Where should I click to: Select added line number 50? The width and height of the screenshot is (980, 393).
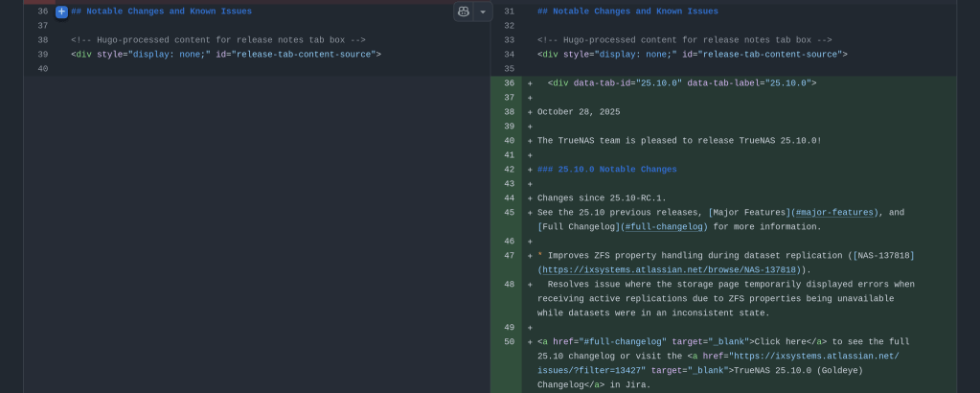pyautogui.click(x=509, y=342)
